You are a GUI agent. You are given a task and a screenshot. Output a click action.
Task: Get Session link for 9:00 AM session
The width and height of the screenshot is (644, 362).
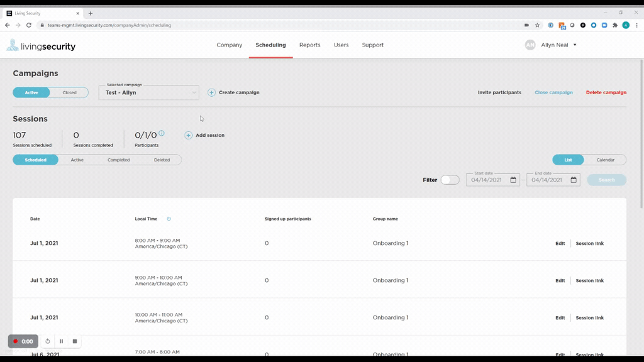590,281
